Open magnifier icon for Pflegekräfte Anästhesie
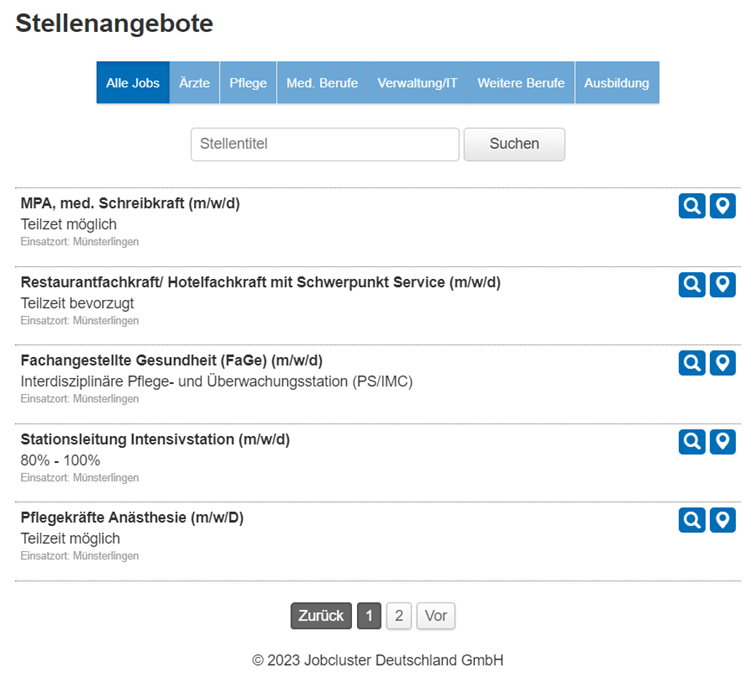 click(691, 520)
